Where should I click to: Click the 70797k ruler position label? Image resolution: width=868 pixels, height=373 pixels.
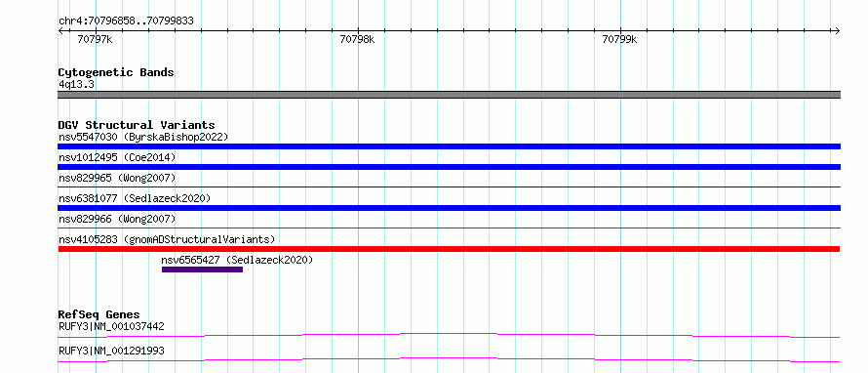tap(95, 39)
